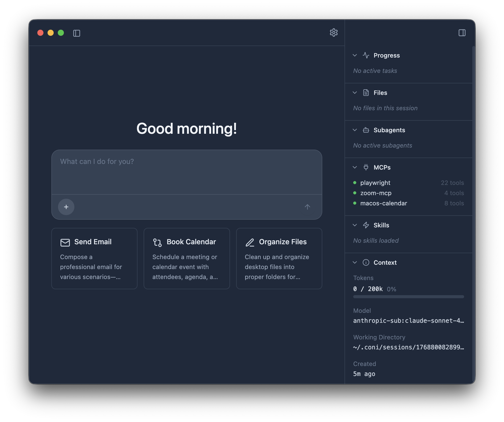Click the Files document icon
The image size is (504, 422).
[x=366, y=93]
